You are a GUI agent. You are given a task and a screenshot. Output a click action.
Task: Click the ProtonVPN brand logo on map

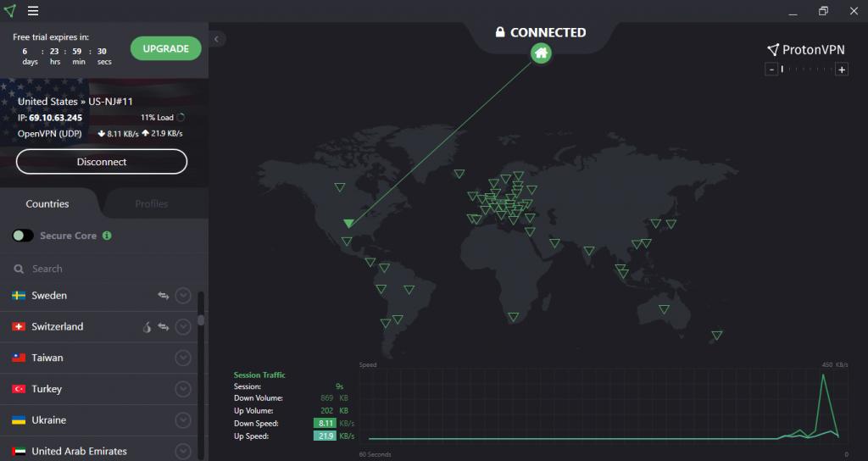[x=806, y=50]
